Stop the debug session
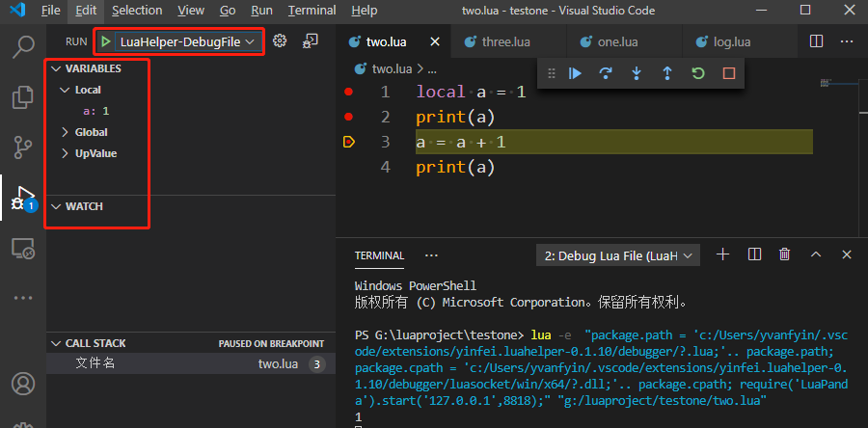Viewport: 868px width, 428px height. 729,73
